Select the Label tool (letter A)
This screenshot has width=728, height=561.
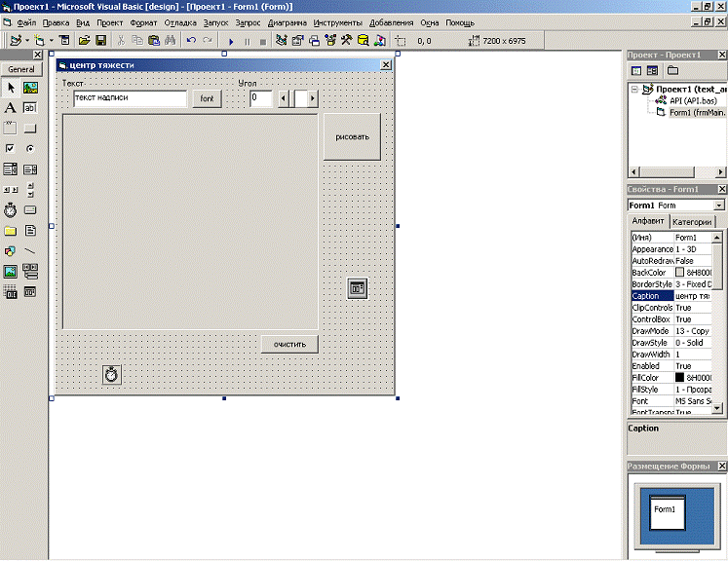(x=11, y=108)
